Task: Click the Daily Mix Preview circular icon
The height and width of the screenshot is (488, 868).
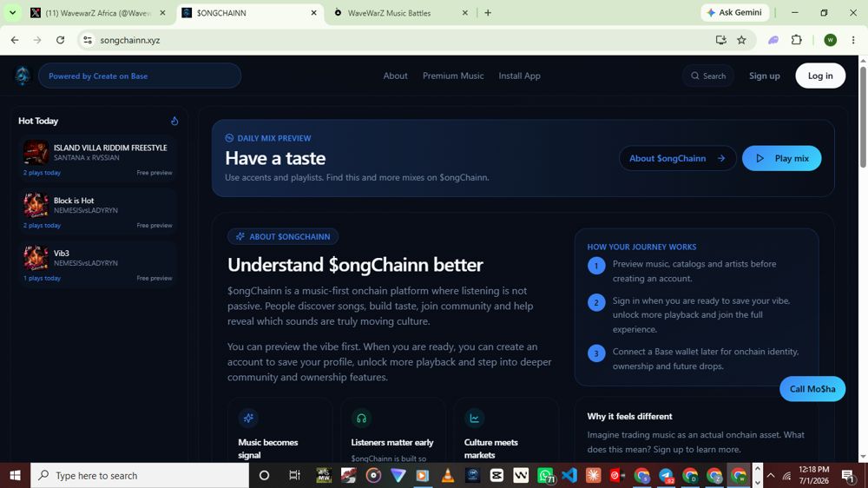Action: 229,138
